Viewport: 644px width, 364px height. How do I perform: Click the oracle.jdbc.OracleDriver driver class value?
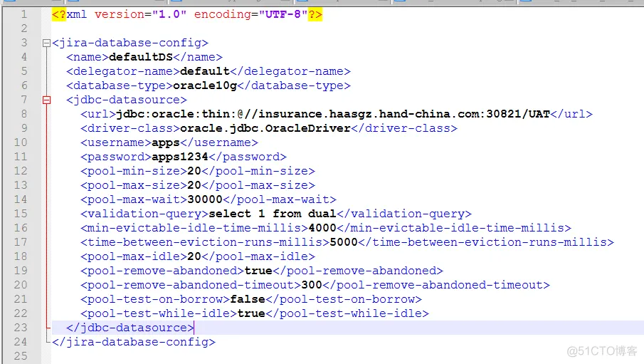(x=265, y=128)
